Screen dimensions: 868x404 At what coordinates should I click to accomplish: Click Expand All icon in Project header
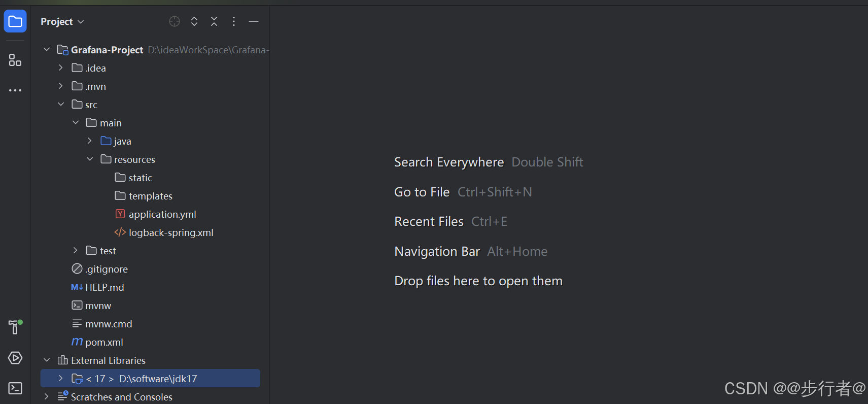click(x=194, y=21)
